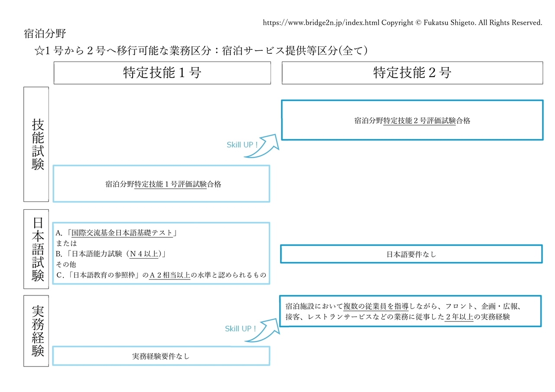
Task: Click C.「日本語教育の参照枠」 A2相当以上 line
Action: click(x=161, y=275)
